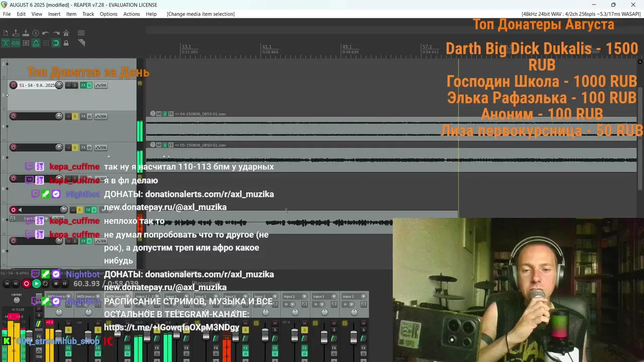The width and height of the screenshot is (644, 362).
Task: Unsolo track 4 with yellow S button
Action: click(x=75, y=116)
